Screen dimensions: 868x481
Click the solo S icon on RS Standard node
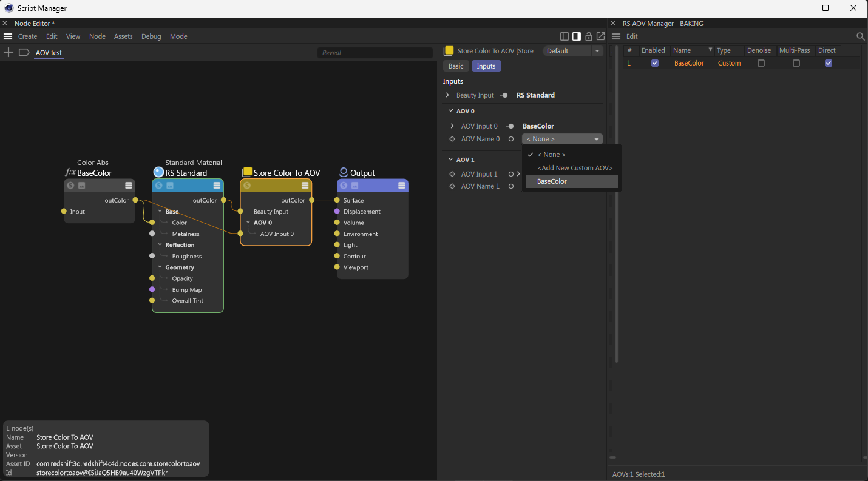coord(159,186)
